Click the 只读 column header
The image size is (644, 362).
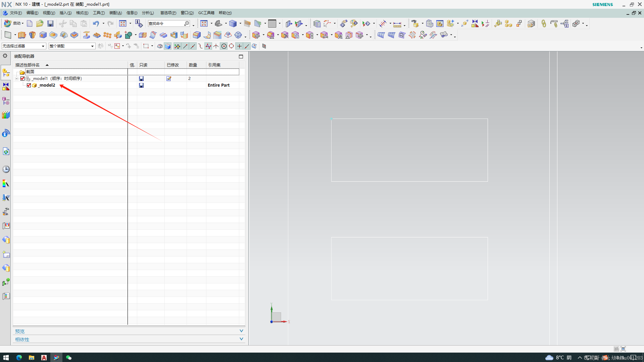(x=151, y=65)
